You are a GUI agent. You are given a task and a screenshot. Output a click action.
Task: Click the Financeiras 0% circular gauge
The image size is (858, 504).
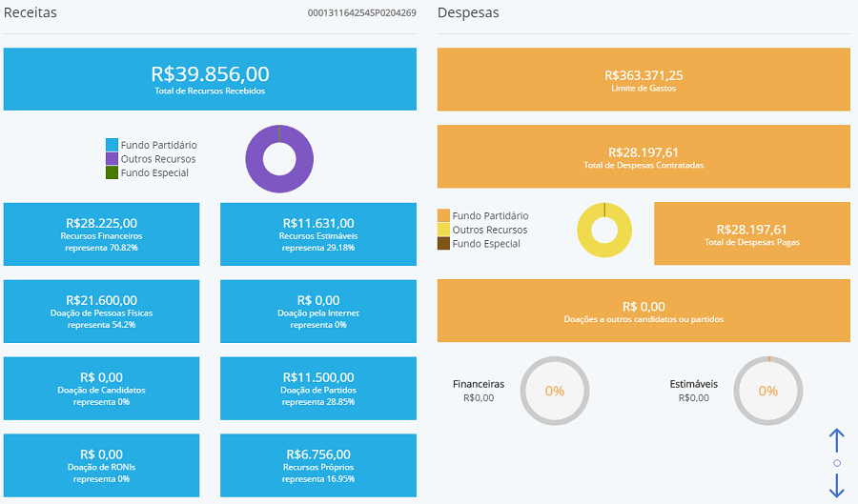point(554,391)
